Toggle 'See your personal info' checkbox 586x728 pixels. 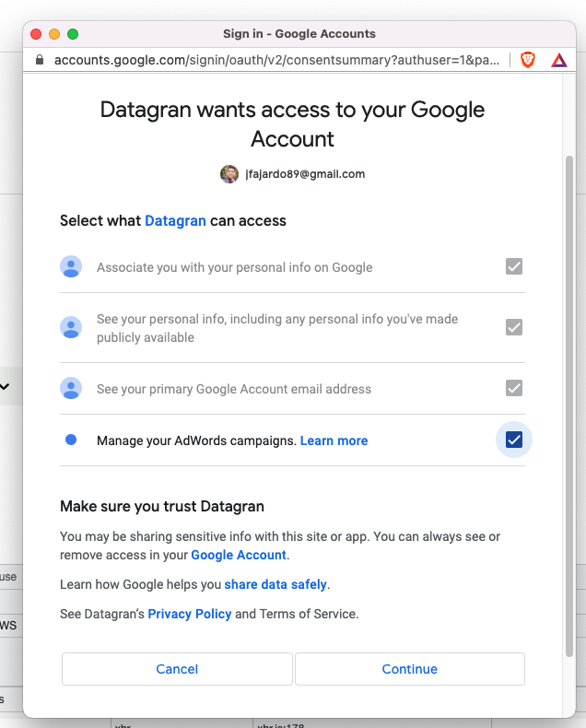pyautogui.click(x=514, y=327)
